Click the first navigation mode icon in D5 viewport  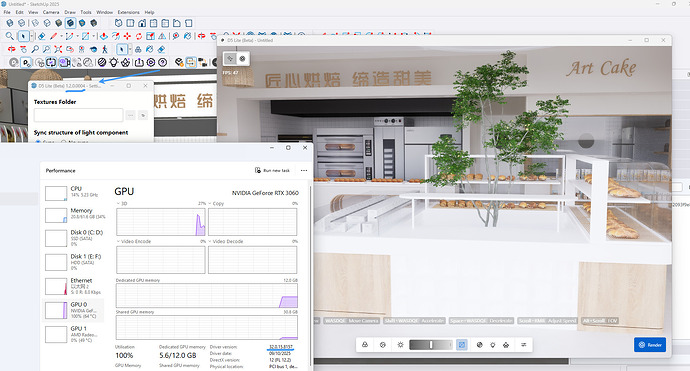[x=230, y=59]
